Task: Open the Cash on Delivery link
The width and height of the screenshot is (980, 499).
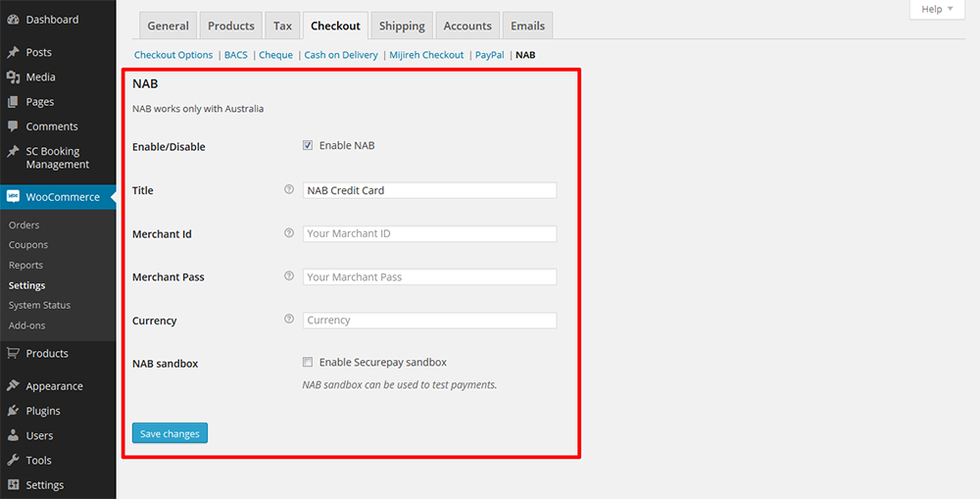Action: 341,55
